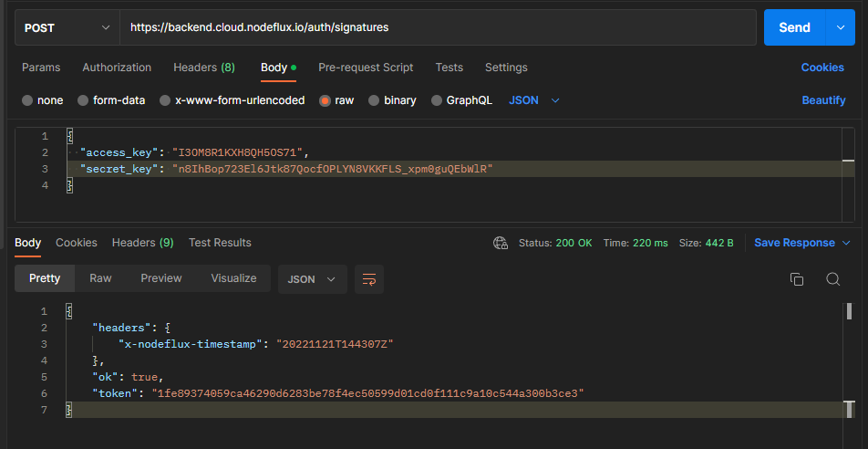
Task: Click the wrap lines icon in response toolbar
Action: 369,279
